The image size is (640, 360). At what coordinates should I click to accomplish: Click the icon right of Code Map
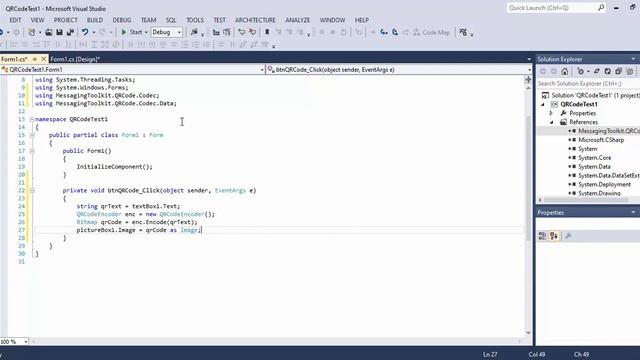coord(463,32)
